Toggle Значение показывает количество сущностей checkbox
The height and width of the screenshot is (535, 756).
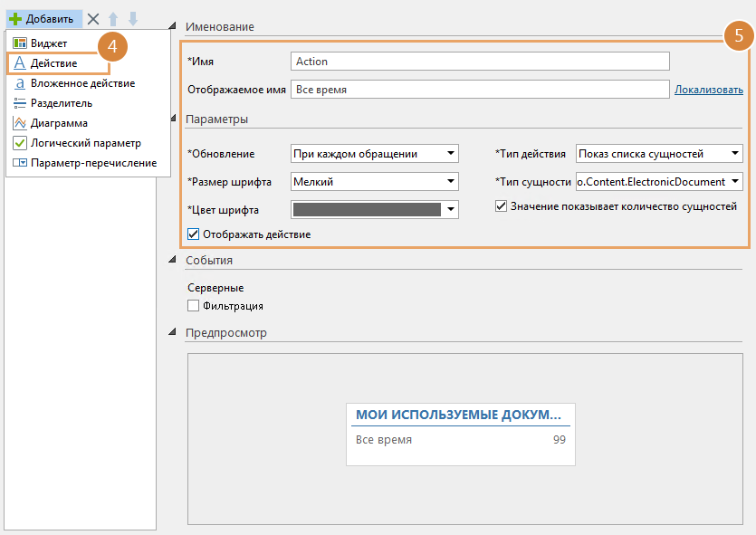[501, 206]
